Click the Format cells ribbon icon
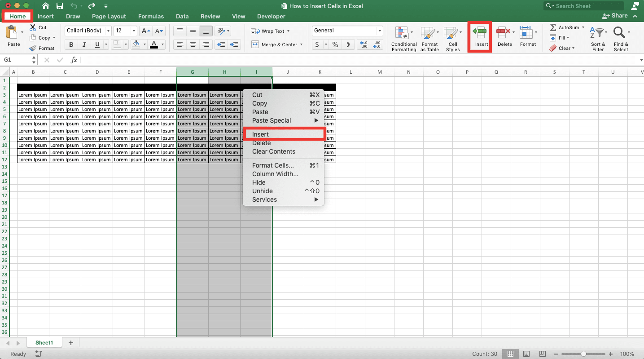The height and width of the screenshot is (359, 644). 526,33
